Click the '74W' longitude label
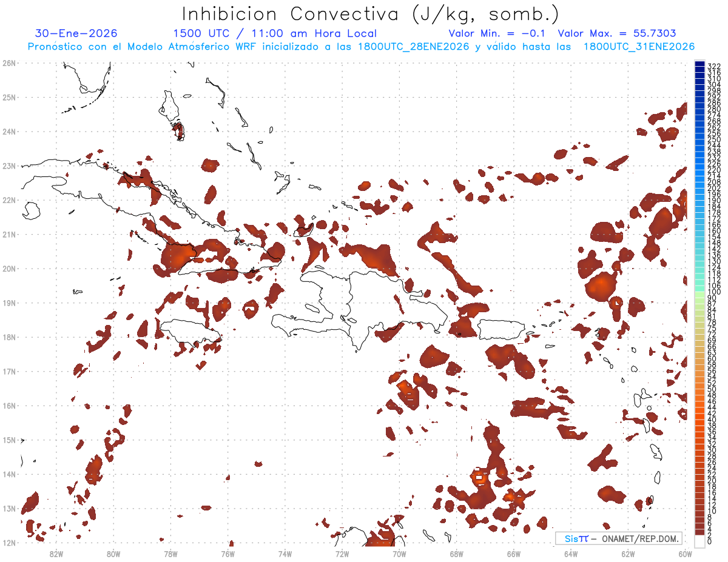 tap(285, 554)
